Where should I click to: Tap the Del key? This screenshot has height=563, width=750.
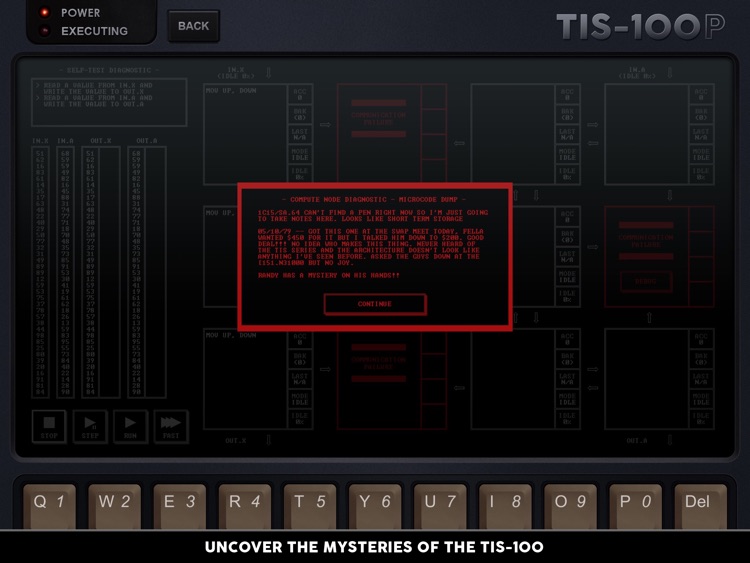[x=700, y=506]
